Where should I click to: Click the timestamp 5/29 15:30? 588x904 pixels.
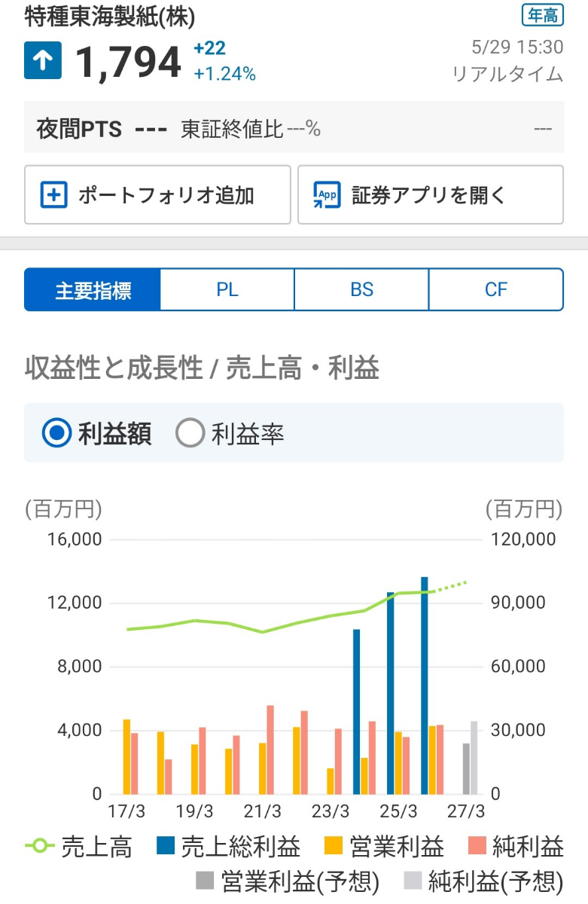point(517,47)
